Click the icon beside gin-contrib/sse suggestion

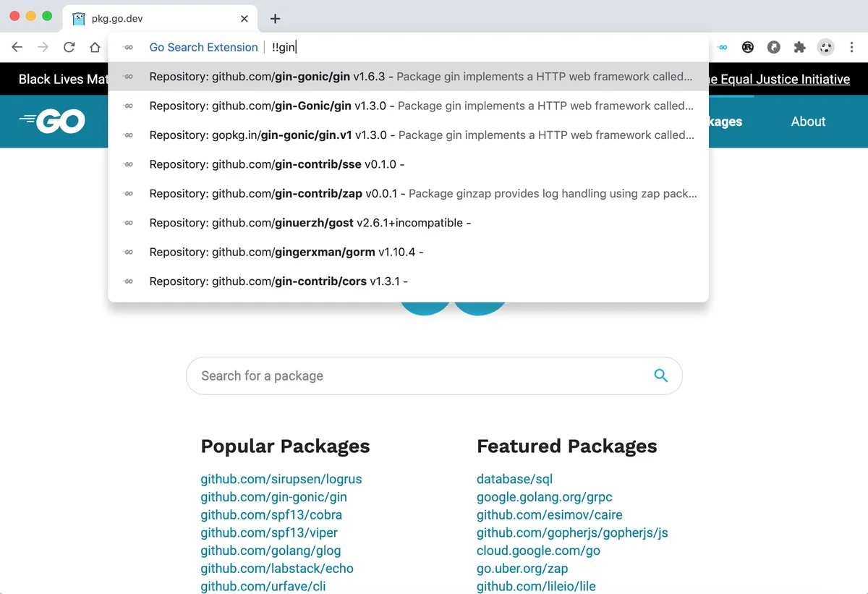(x=129, y=164)
